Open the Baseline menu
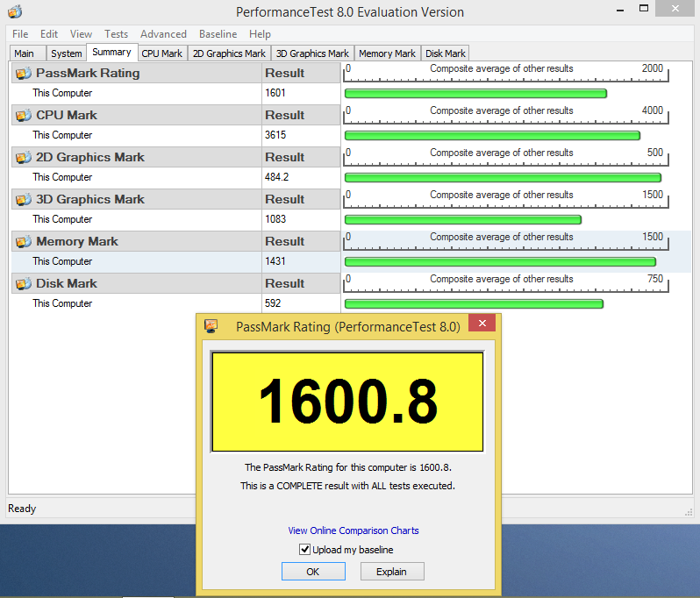Screen dimensions: 700x598 218,34
